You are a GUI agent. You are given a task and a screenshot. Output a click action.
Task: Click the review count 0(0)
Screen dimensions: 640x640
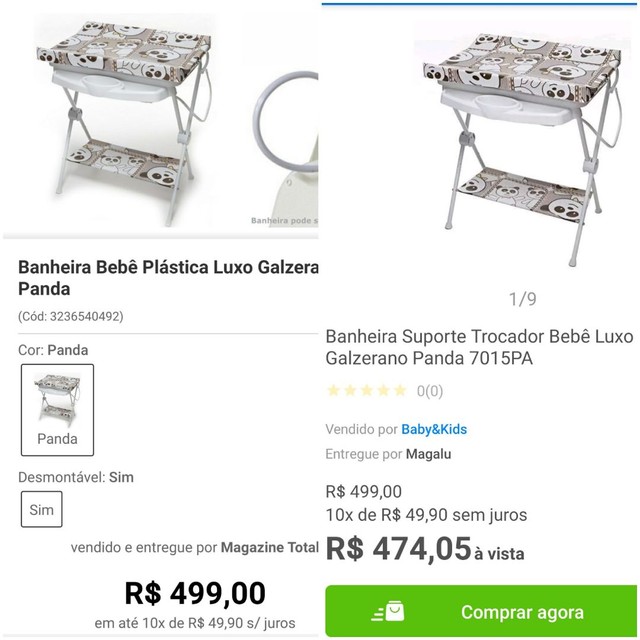pyautogui.click(x=430, y=391)
